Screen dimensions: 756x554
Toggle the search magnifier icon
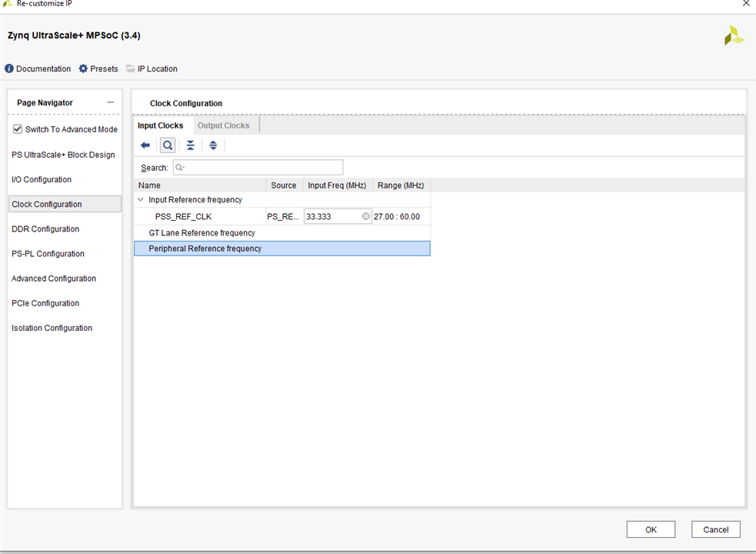coord(167,145)
